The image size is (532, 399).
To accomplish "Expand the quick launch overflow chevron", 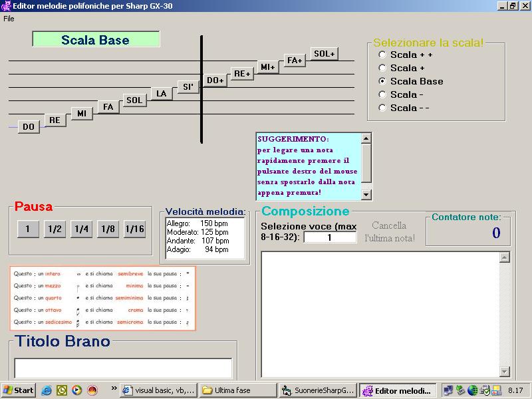I will point(114,388).
